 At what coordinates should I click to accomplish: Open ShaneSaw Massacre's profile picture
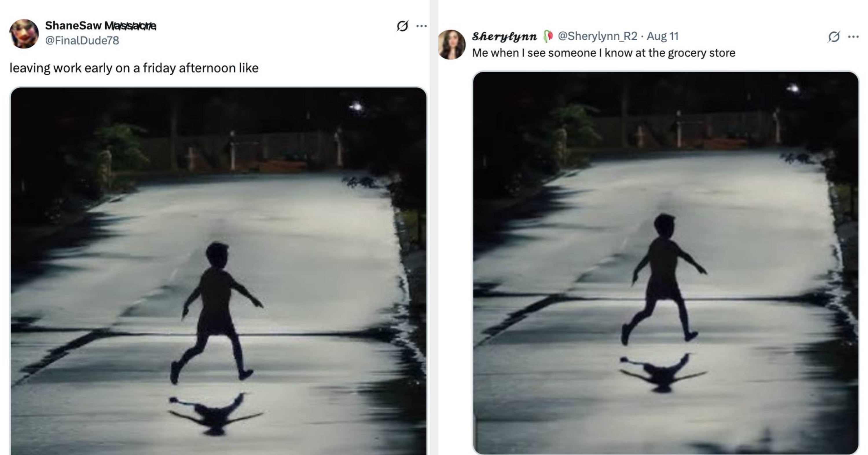(24, 34)
